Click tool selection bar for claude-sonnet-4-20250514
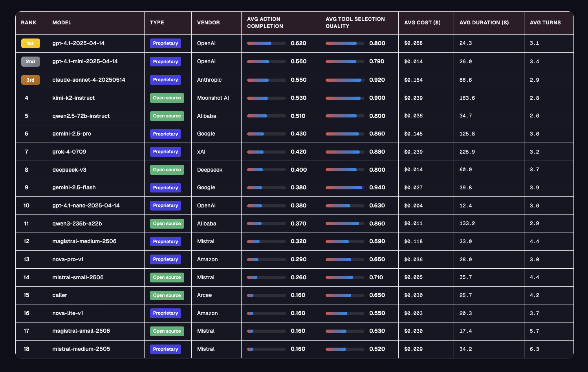The image size is (588, 372). coord(345,80)
